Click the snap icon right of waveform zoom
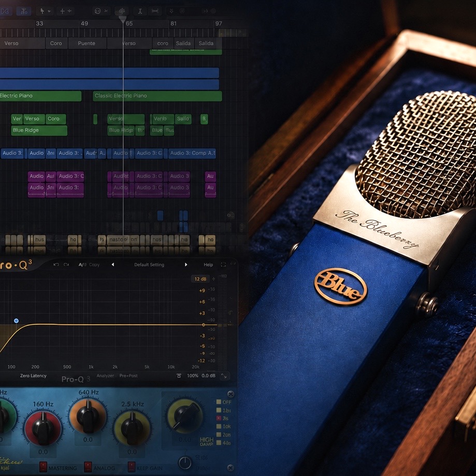476x476 pixels. pos(171,11)
